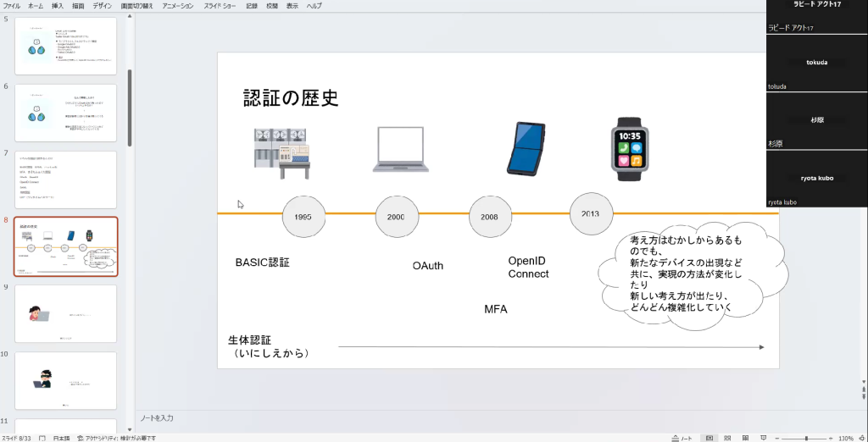Viewport: 868px width, 442px height.
Task: Click the spell check icon in status bar
Action: [x=42, y=438]
